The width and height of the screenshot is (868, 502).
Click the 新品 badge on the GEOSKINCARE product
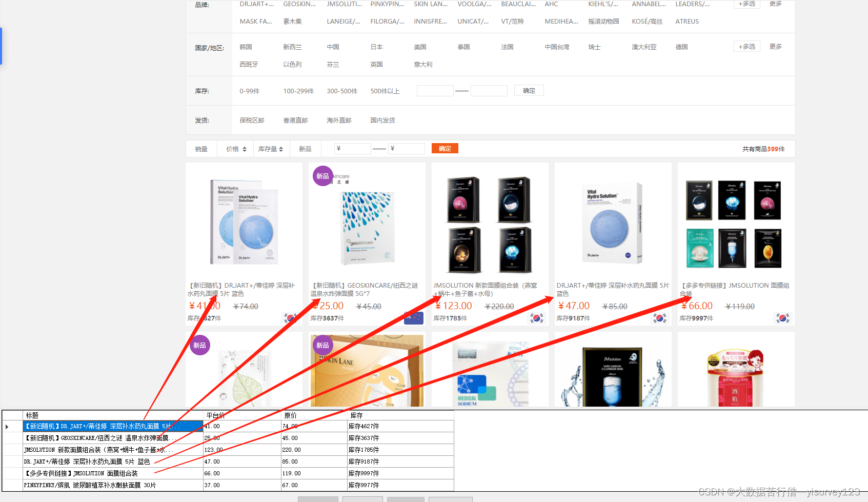(x=322, y=176)
